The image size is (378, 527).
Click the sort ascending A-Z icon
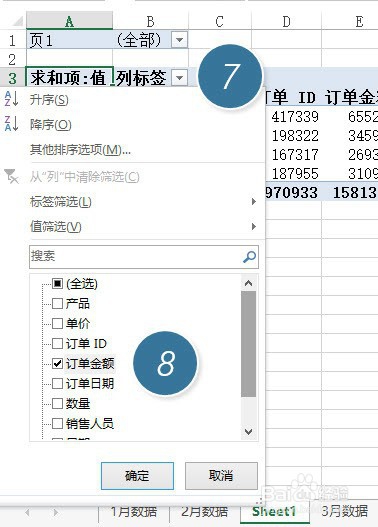coord(11,99)
